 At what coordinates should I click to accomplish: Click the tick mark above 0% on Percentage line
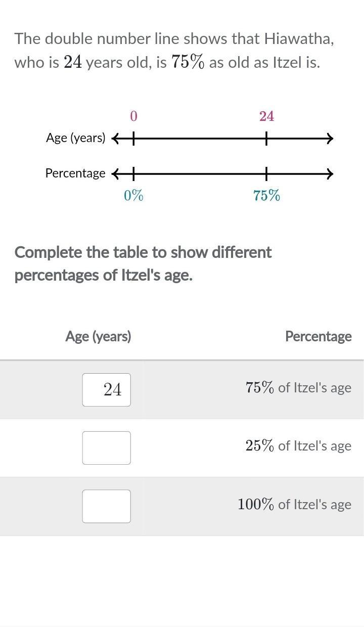tap(133, 174)
